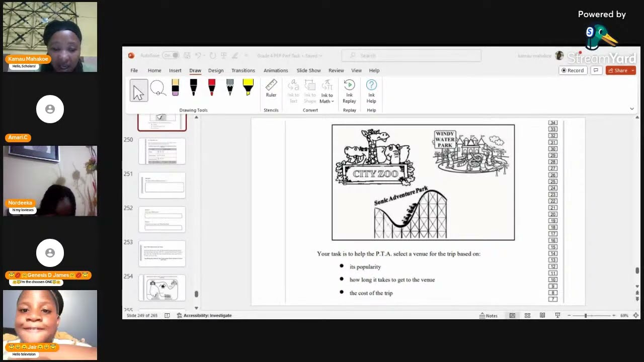Screen dimensions: 644x362
Task: Select the red pen
Action: (x=211, y=87)
